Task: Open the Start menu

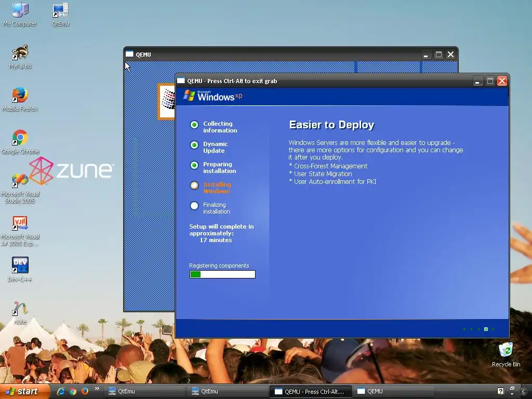Action: click(x=25, y=391)
